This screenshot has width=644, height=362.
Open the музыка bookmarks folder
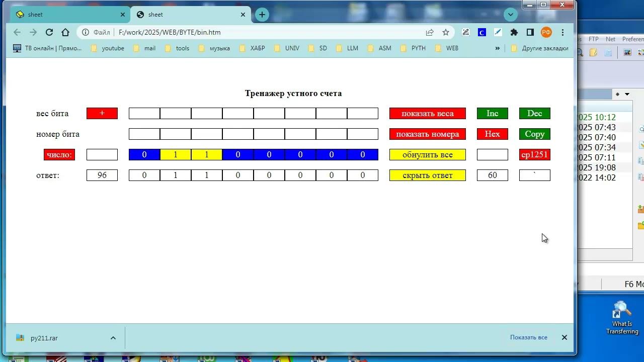[214, 48]
